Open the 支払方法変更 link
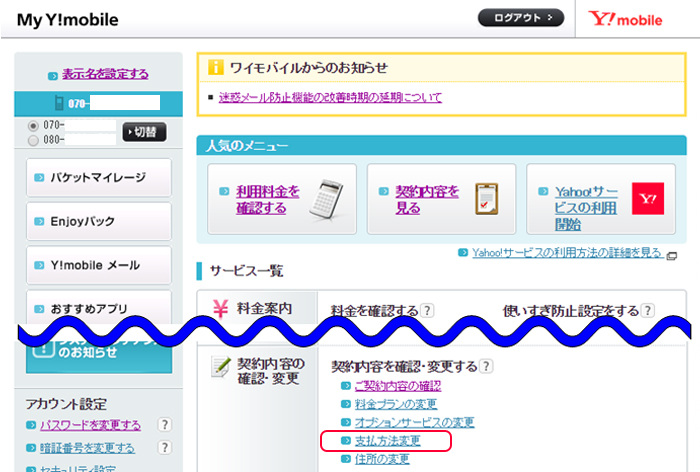 (x=387, y=440)
